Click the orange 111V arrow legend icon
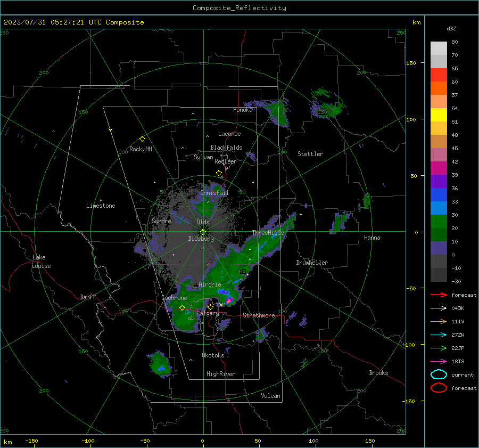The height and width of the screenshot is (448, 479). click(x=439, y=321)
